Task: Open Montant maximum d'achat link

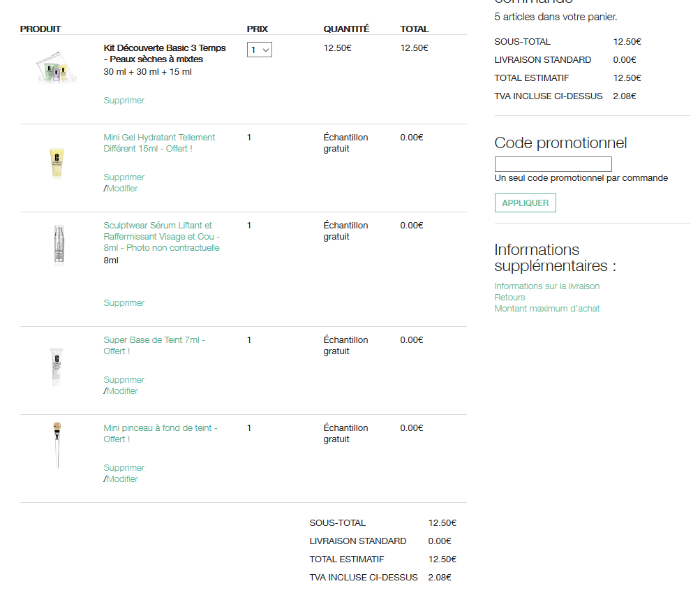Action: click(x=546, y=309)
